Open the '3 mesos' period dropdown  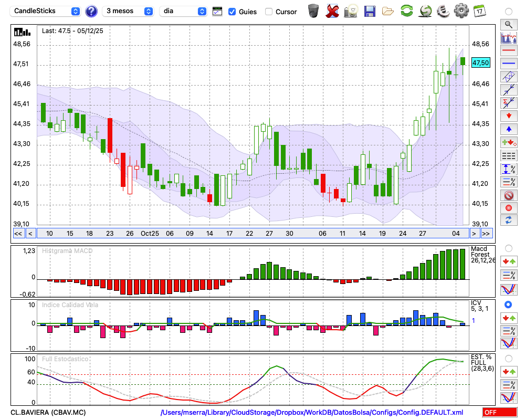click(x=129, y=11)
